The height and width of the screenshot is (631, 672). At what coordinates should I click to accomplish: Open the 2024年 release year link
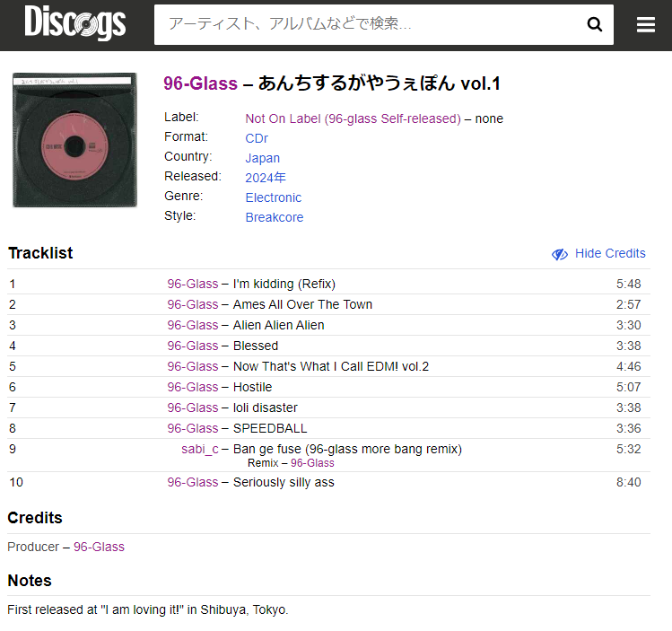tap(266, 178)
